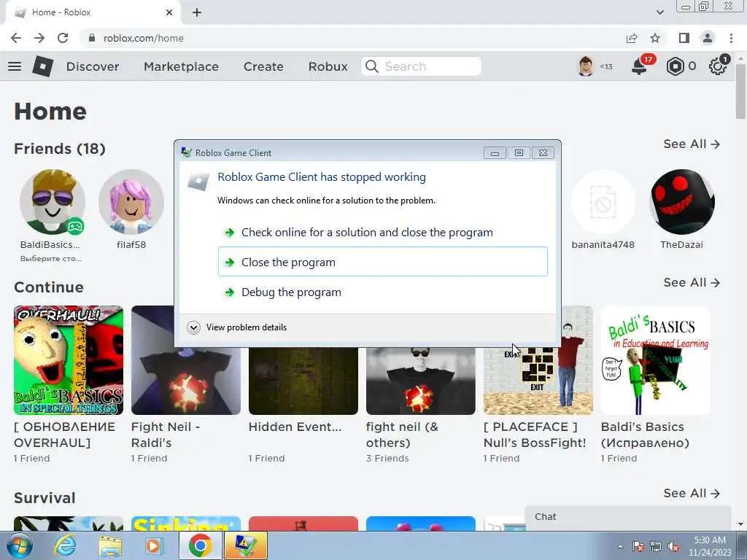Click the volume icon in tray

(x=673, y=547)
